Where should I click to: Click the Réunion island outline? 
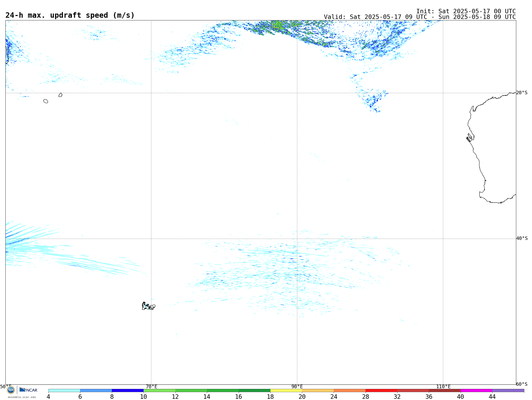point(46,101)
